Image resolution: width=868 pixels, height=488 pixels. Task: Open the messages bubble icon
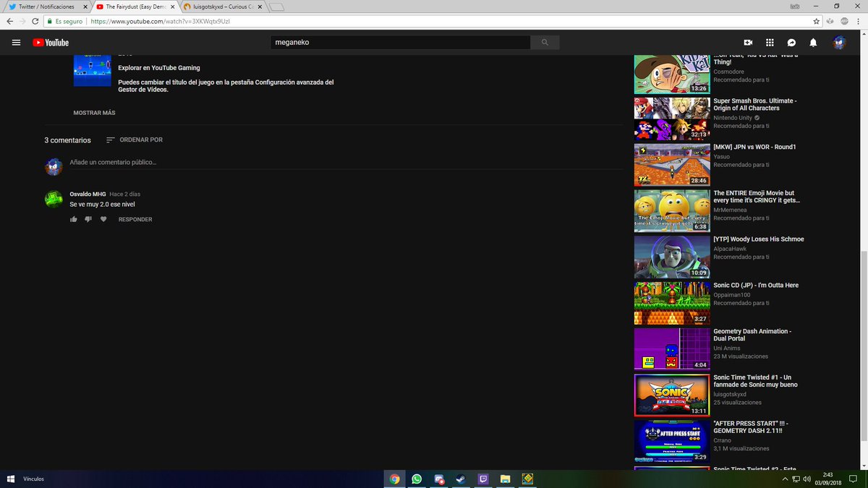pos(791,43)
